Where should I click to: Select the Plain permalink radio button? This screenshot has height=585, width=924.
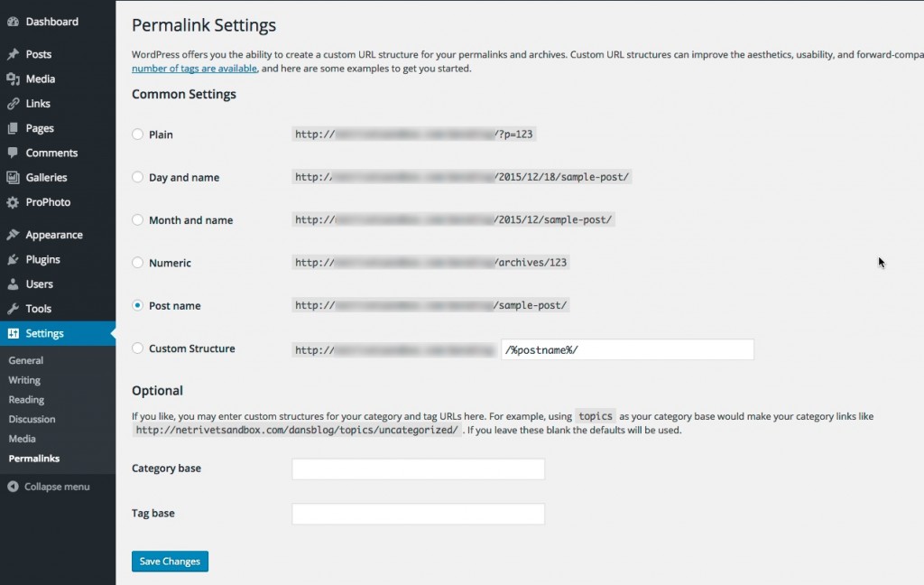[x=137, y=134]
